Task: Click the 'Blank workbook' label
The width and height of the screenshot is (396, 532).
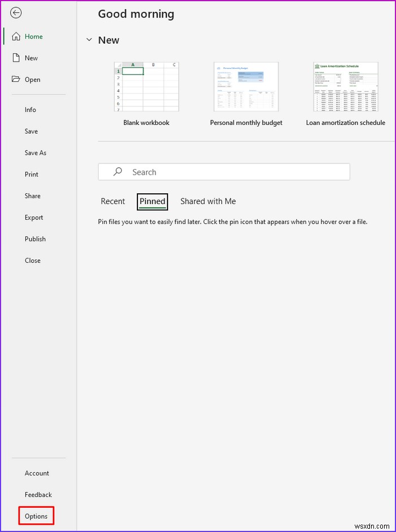Action: (x=147, y=123)
